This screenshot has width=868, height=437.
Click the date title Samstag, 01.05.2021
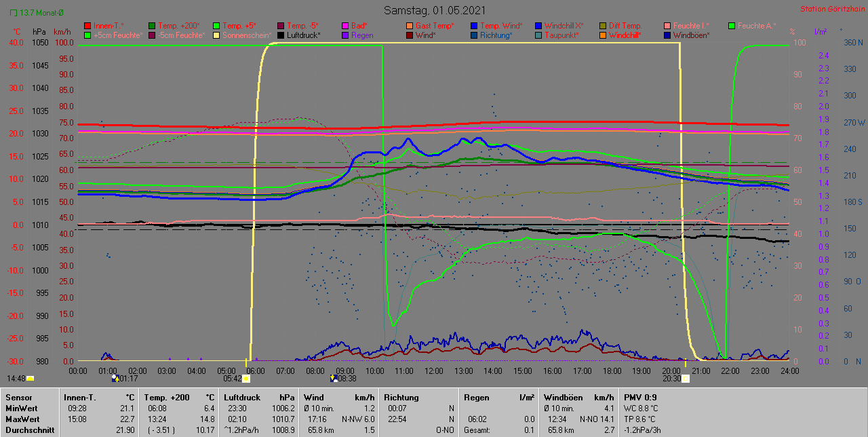433,10
